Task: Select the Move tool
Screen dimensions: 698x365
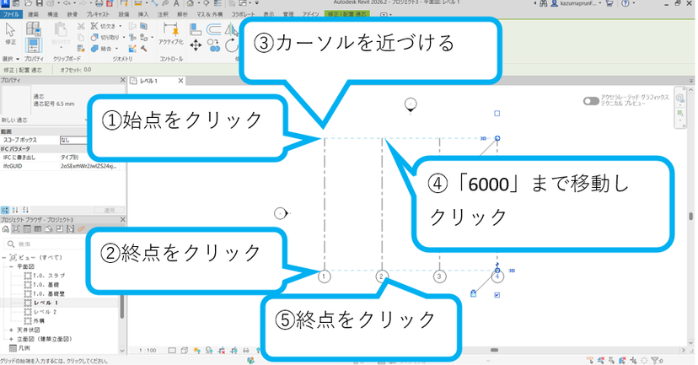Action: (195, 45)
